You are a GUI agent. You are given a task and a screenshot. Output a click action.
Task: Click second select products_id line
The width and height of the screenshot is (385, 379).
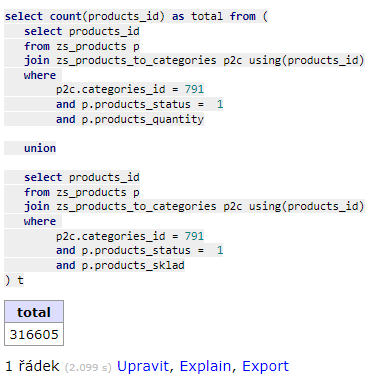(x=82, y=177)
